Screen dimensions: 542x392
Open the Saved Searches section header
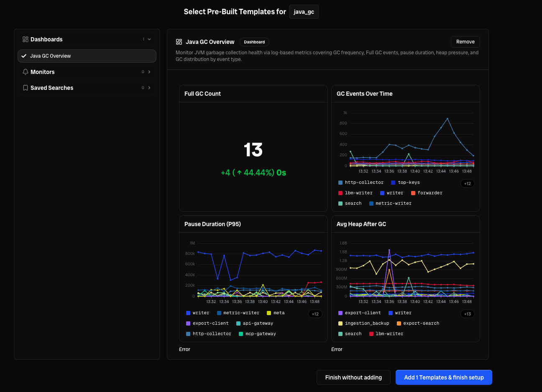coord(87,88)
